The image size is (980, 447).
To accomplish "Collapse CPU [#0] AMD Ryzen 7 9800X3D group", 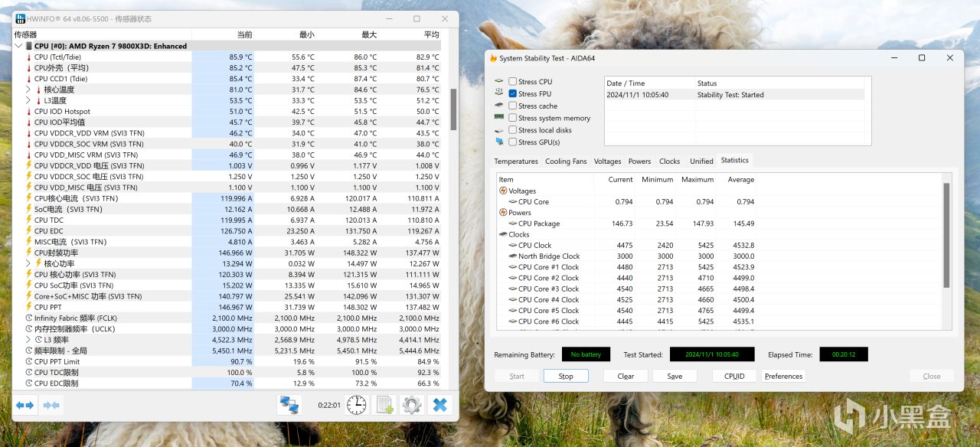I will tap(18, 46).
